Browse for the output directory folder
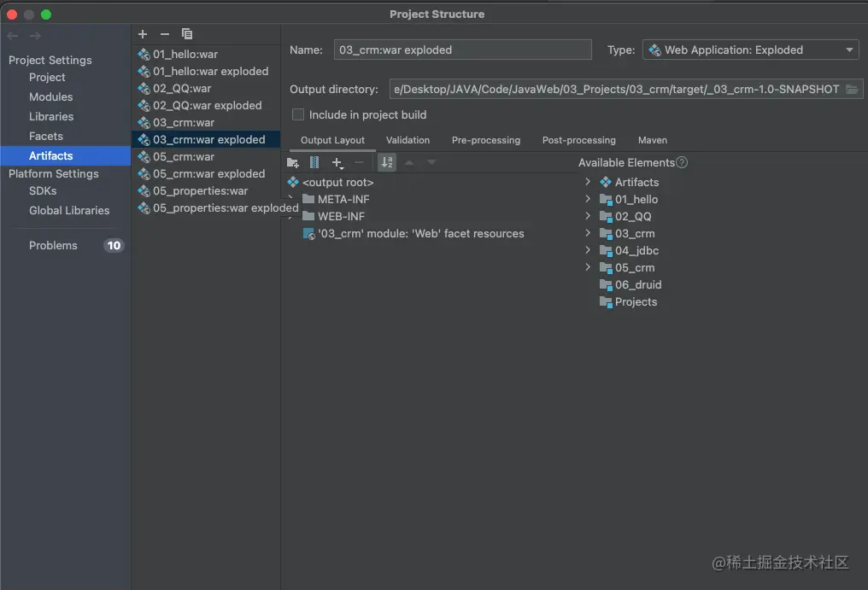This screenshot has height=590, width=868. pos(852,89)
